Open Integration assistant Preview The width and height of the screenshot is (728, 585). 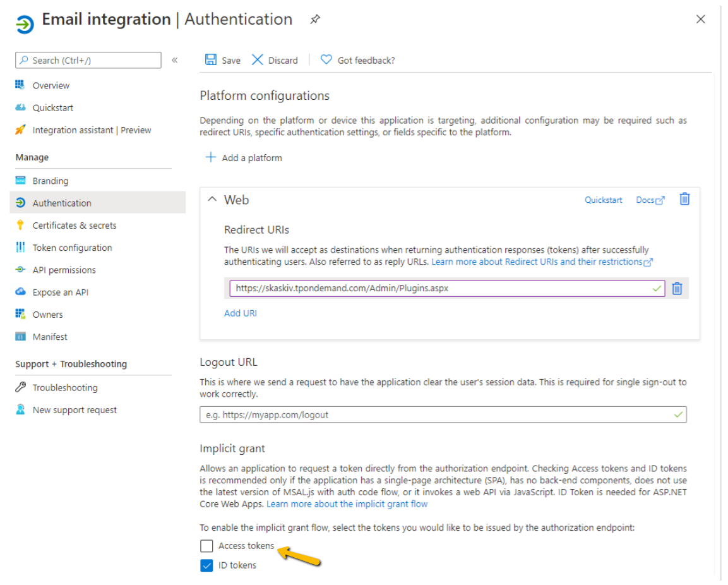click(x=92, y=130)
